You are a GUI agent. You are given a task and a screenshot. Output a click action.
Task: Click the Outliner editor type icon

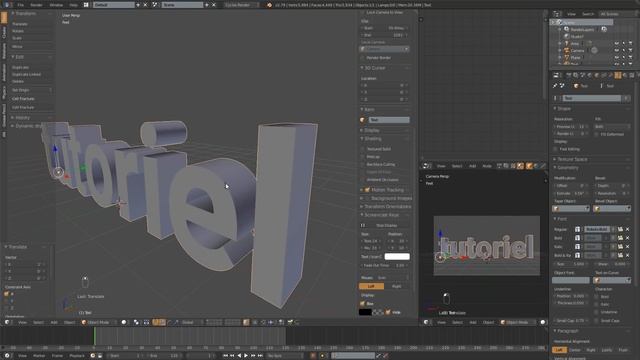coord(557,14)
